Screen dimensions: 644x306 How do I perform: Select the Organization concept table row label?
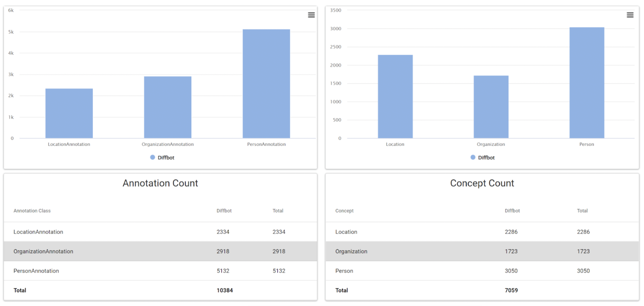pos(351,251)
